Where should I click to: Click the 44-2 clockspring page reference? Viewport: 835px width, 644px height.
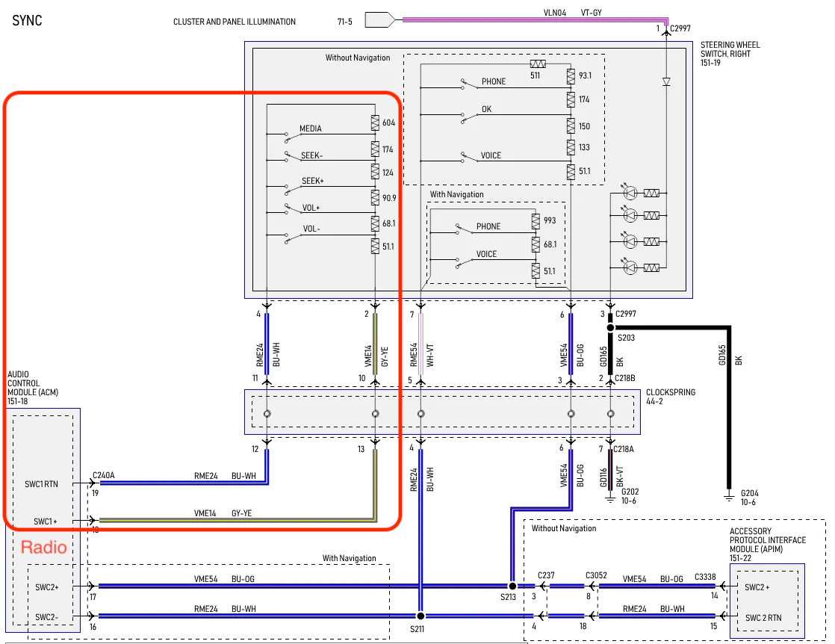tap(654, 402)
